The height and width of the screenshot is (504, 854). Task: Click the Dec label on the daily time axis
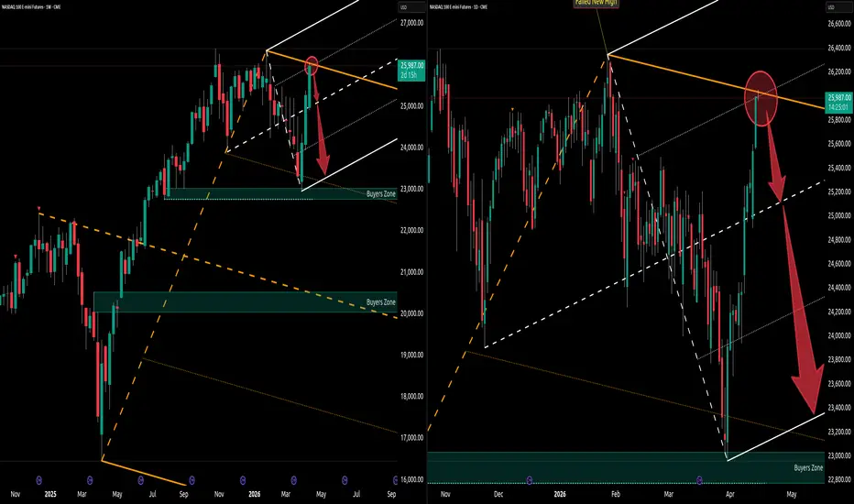(x=498, y=495)
